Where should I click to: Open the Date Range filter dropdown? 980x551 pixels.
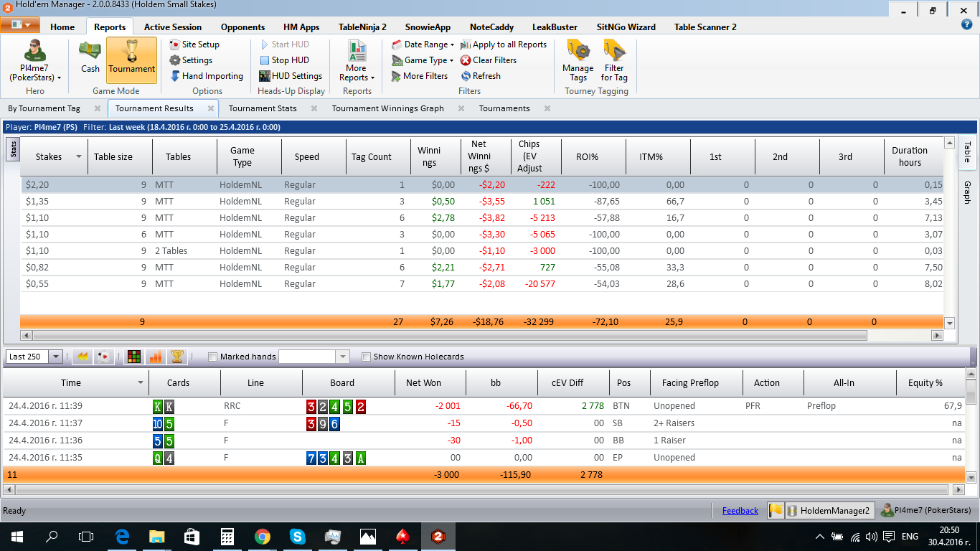pyautogui.click(x=423, y=44)
